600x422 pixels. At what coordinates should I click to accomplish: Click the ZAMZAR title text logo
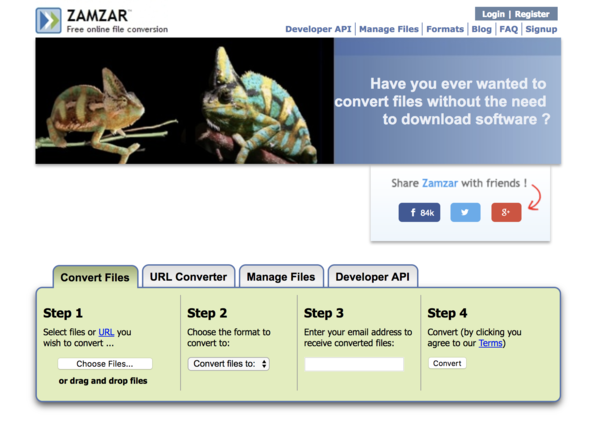[x=99, y=16]
